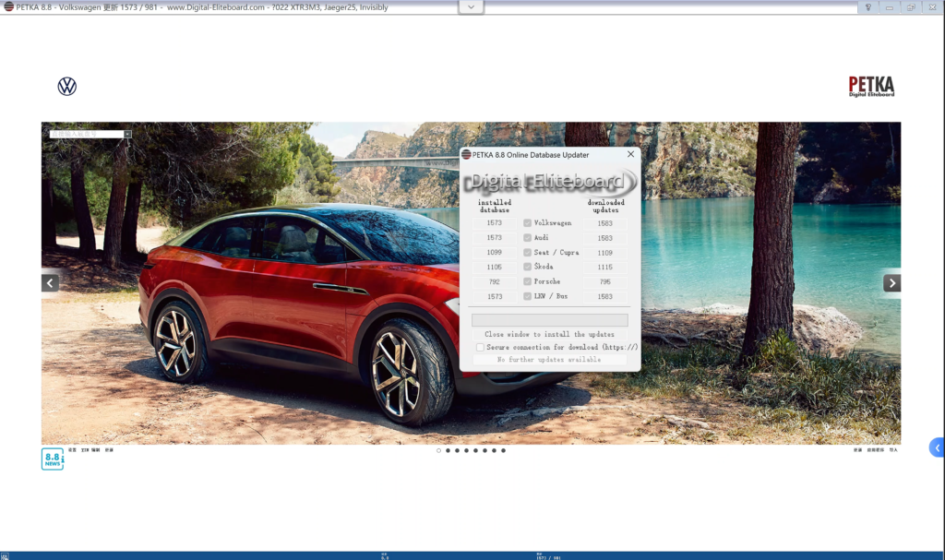Click the PETKA Digital Eliteboard logo
The width and height of the screenshot is (945, 560).
pos(871,87)
